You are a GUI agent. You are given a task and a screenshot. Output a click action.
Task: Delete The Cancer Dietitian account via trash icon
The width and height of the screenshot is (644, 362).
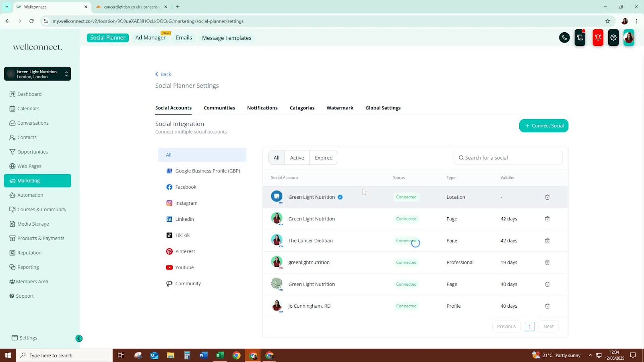coord(547,241)
